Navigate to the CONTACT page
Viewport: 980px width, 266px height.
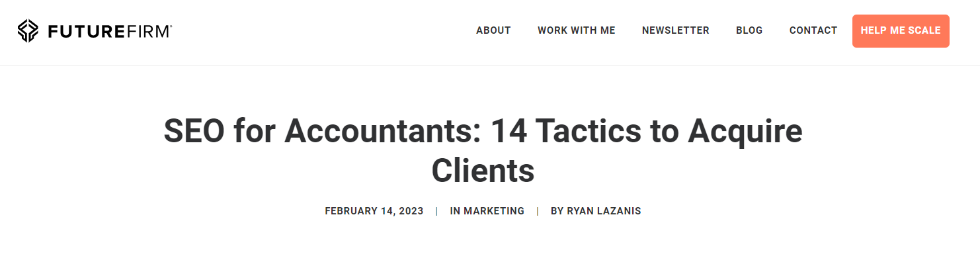pyautogui.click(x=813, y=30)
